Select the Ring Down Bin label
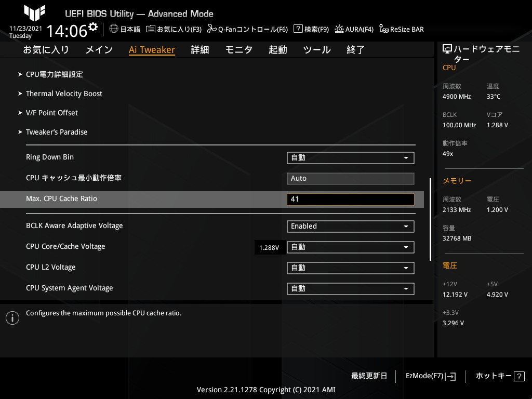 [50, 157]
